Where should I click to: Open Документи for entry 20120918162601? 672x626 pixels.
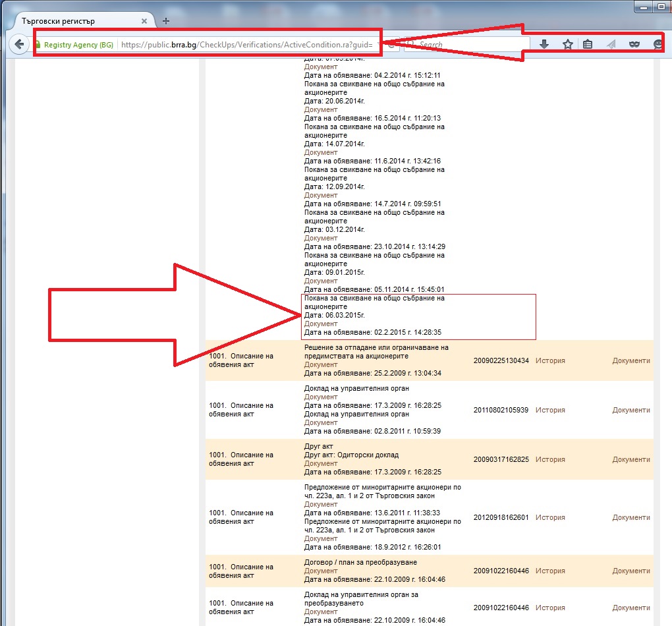630,517
